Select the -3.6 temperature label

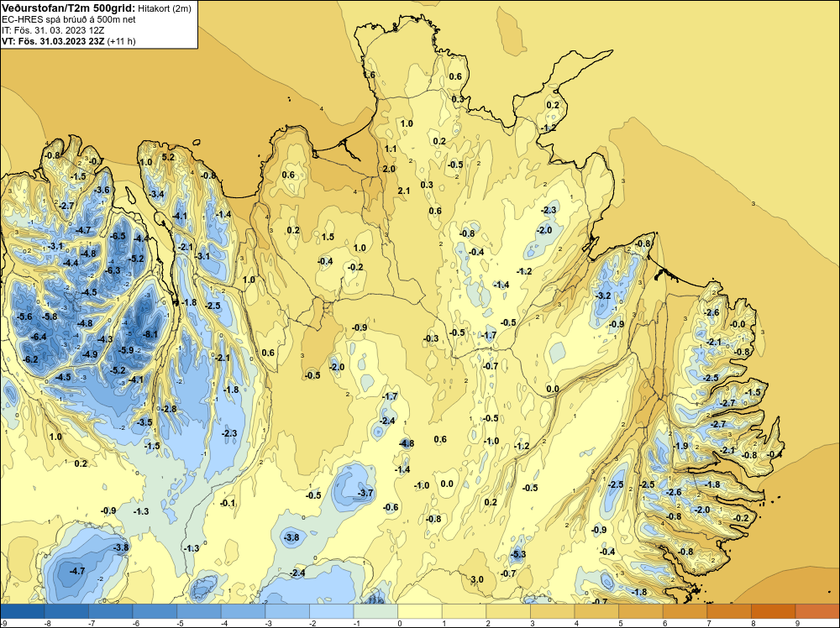pos(102,190)
